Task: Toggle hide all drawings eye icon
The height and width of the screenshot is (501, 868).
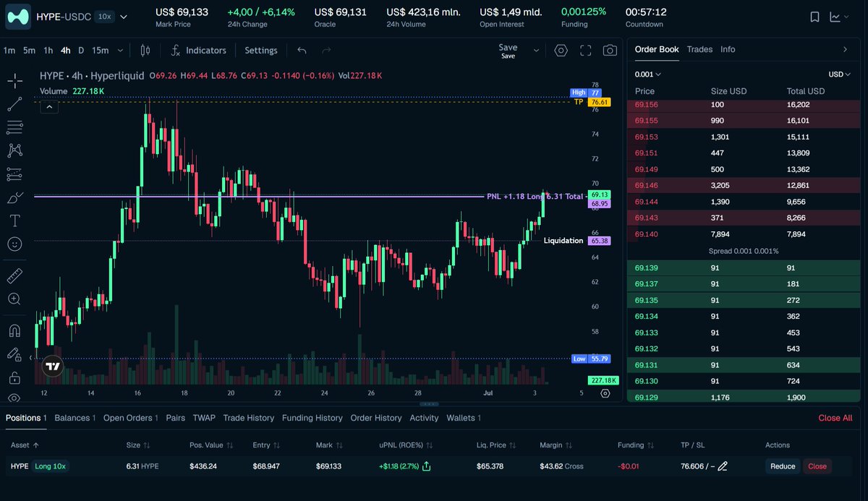Action: pyautogui.click(x=14, y=398)
